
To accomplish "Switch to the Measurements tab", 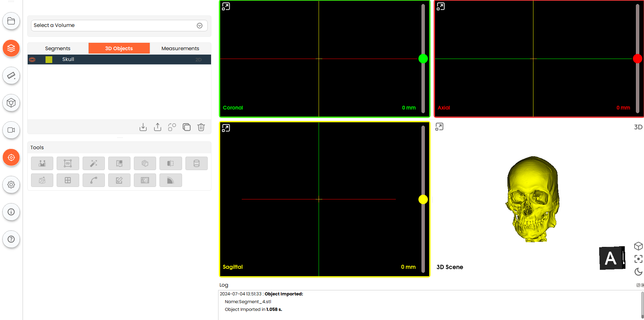I will click(x=180, y=49).
